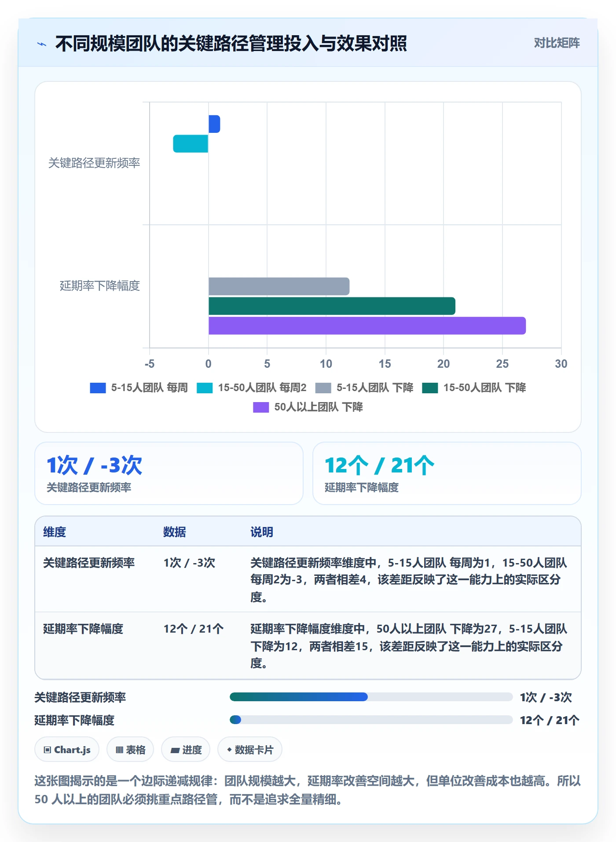This screenshot has width=616, height=842.
Task: Select the 表格 tag chip
Action: coord(130,750)
